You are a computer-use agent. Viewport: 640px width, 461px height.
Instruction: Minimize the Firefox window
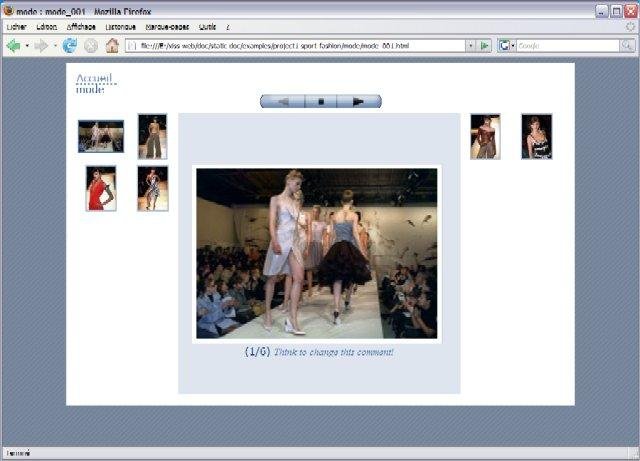[602, 11]
